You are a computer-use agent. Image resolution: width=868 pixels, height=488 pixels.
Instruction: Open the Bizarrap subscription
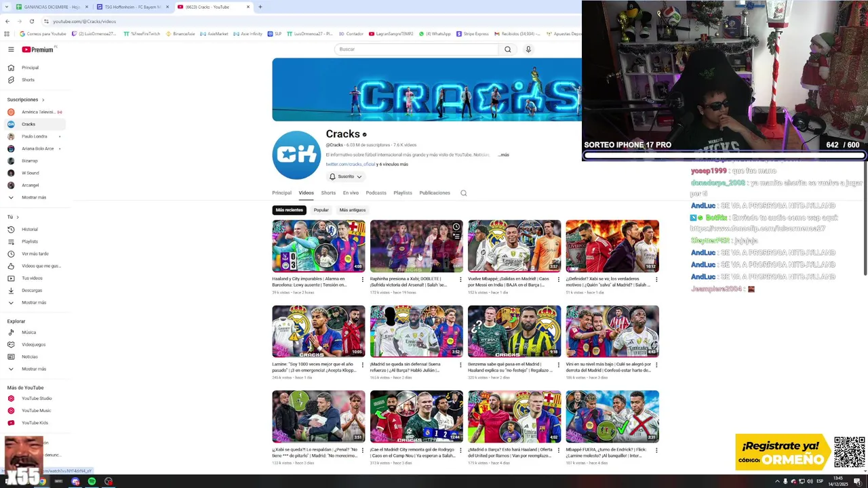pos(29,161)
